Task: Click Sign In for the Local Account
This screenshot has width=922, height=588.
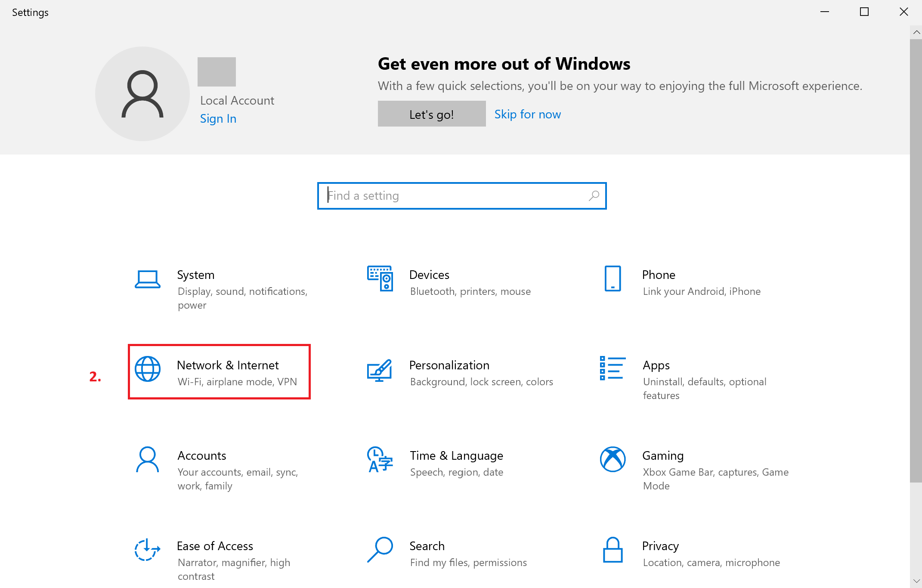Action: click(x=218, y=118)
